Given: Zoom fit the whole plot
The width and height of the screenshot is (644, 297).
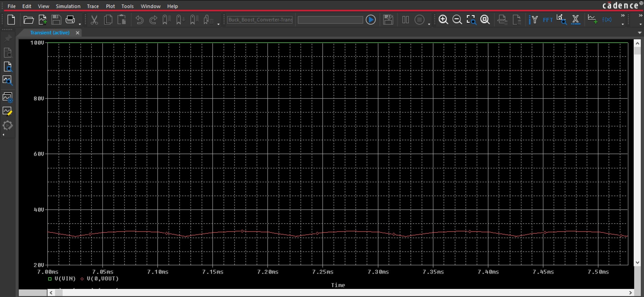Looking at the screenshot, I should tap(485, 20).
